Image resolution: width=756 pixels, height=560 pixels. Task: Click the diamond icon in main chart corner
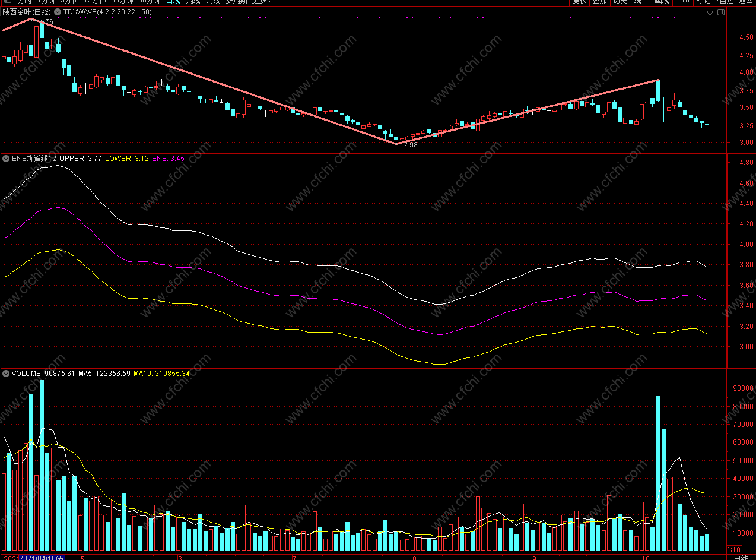coord(710,12)
